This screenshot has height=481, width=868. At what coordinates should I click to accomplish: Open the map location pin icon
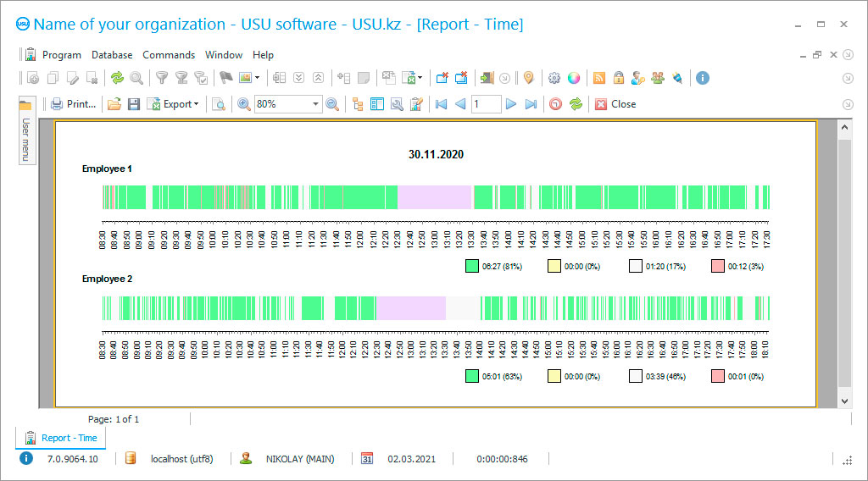click(x=528, y=78)
